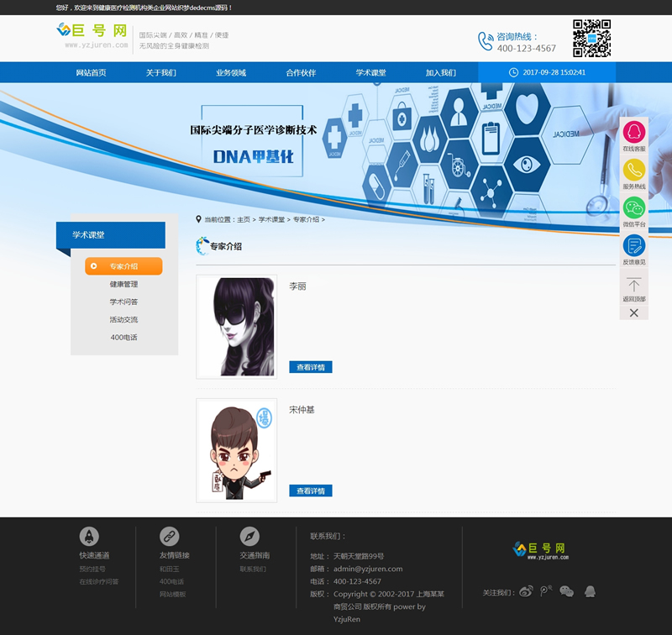This screenshot has width=672, height=635.
Task: Open the green 微信平台 WeChat icon
Action: coord(633,208)
